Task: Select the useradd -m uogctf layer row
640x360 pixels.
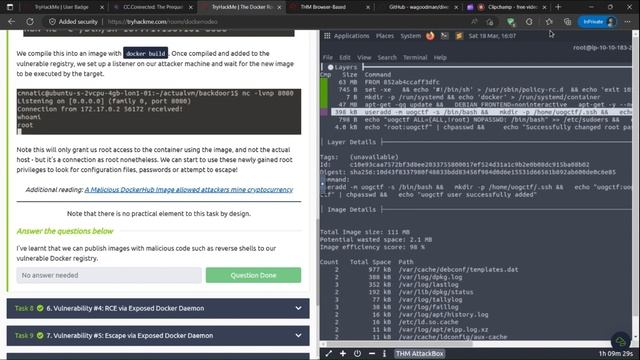Action: [x=481, y=112]
